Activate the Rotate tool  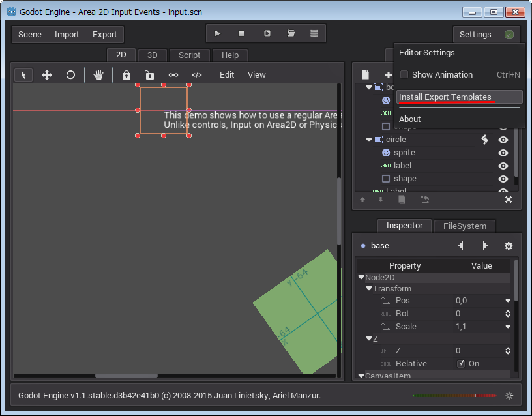click(70, 75)
